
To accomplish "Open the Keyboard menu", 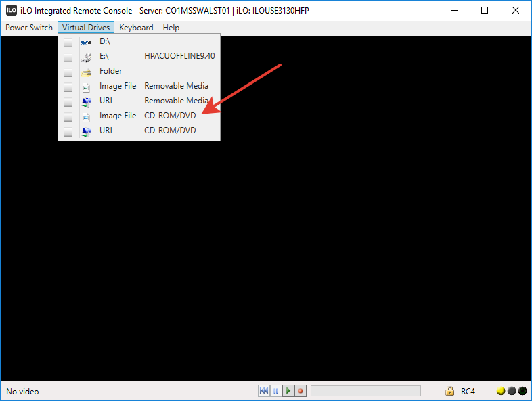I will pos(136,28).
